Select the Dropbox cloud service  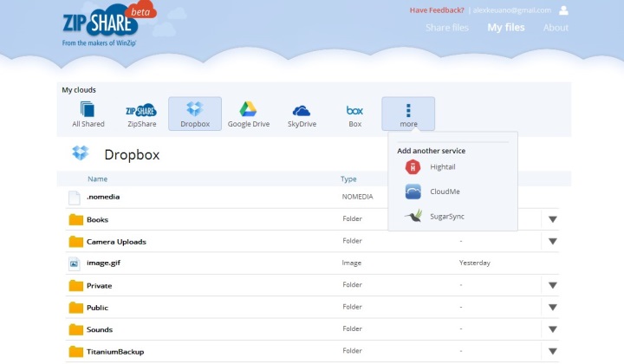pyautogui.click(x=194, y=114)
